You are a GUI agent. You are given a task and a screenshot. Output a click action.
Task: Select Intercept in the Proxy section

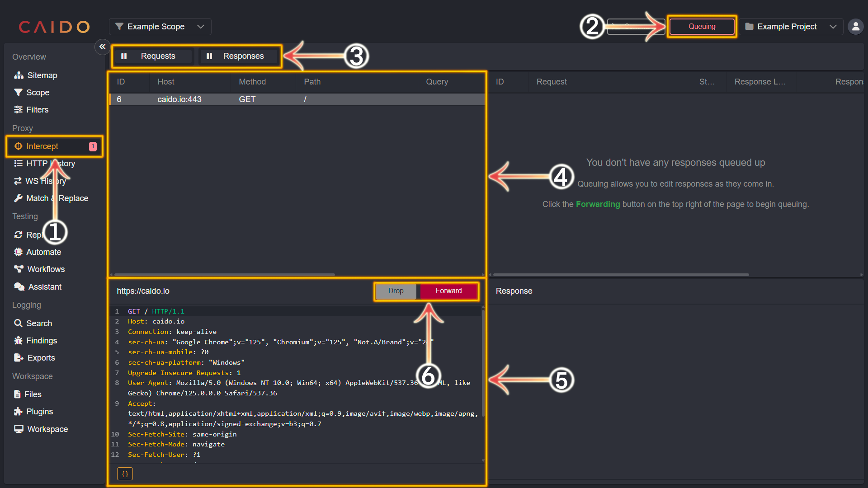click(x=55, y=146)
